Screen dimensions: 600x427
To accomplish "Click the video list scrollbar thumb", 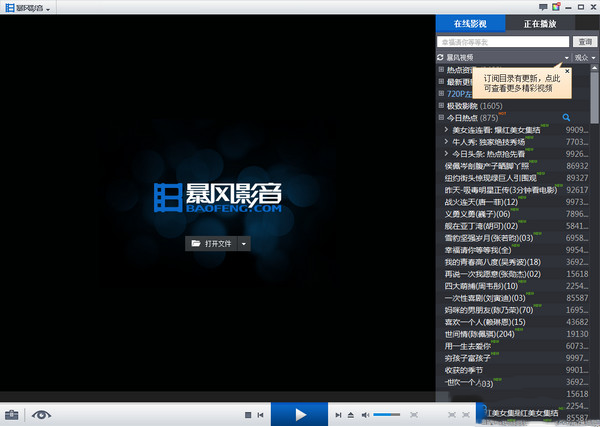I will tap(594, 98).
